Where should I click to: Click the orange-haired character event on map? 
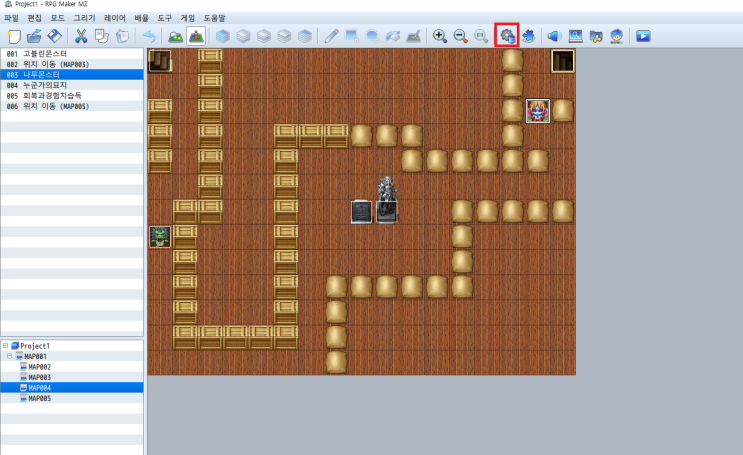coord(537,111)
